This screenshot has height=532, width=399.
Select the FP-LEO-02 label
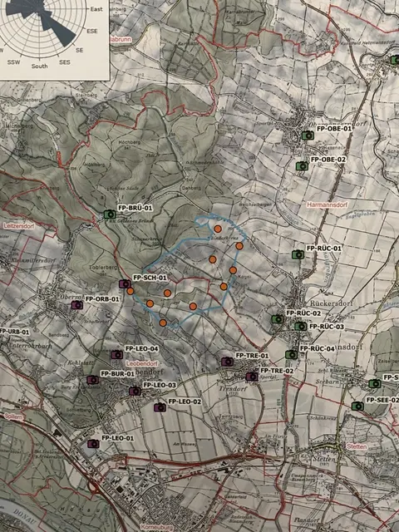[185, 401]
